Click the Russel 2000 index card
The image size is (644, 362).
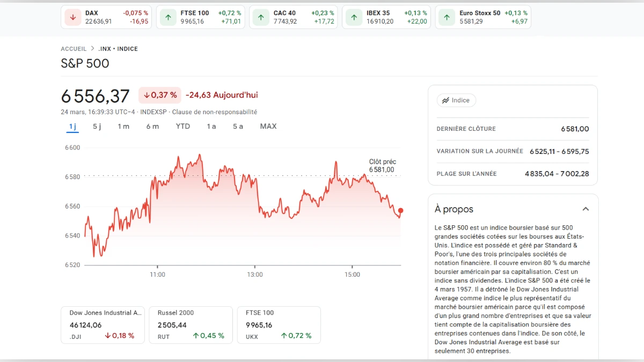(x=191, y=324)
